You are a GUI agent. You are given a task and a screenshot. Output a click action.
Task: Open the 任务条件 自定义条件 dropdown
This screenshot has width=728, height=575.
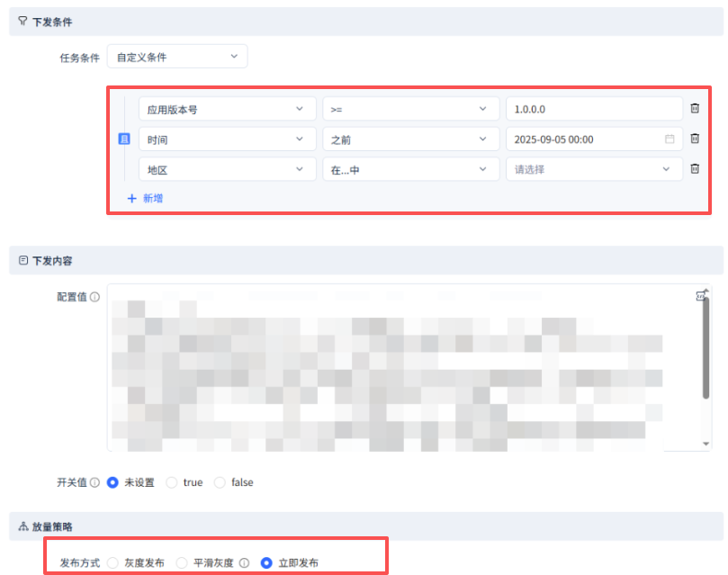click(176, 57)
